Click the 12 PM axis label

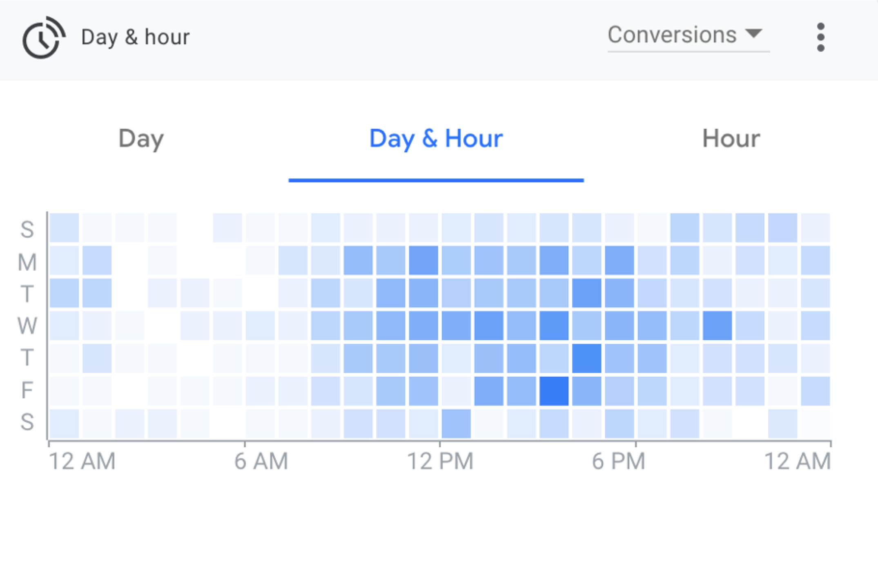point(440,461)
